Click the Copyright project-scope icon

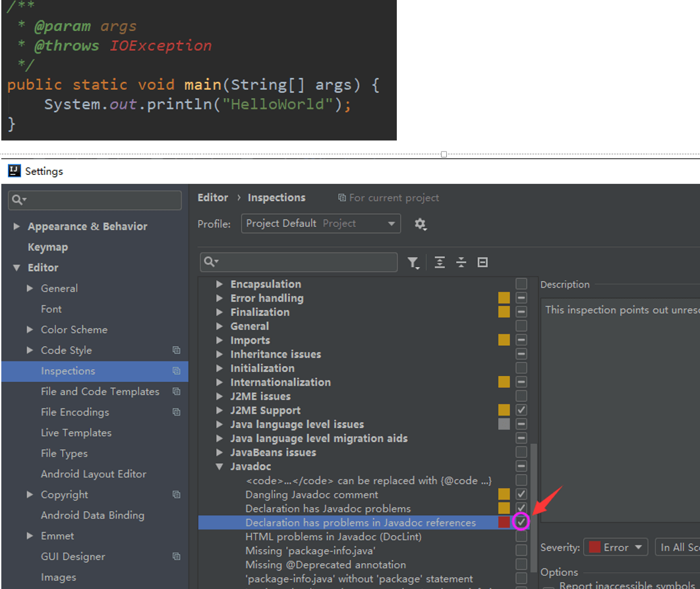click(177, 495)
